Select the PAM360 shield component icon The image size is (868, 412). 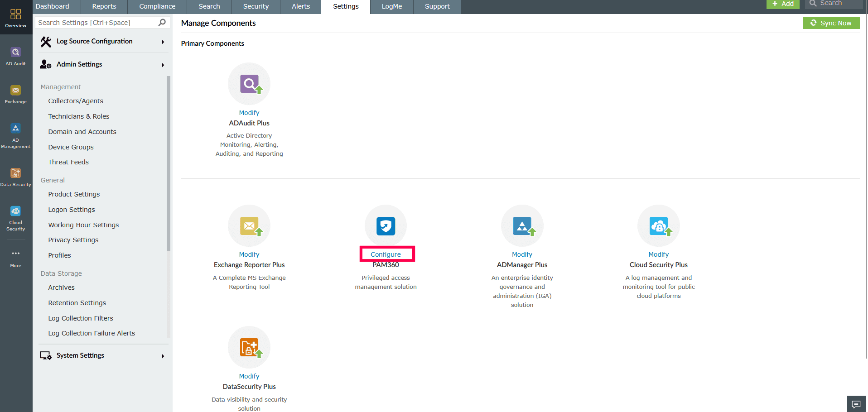pyautogui.click(x=386, y=225)
